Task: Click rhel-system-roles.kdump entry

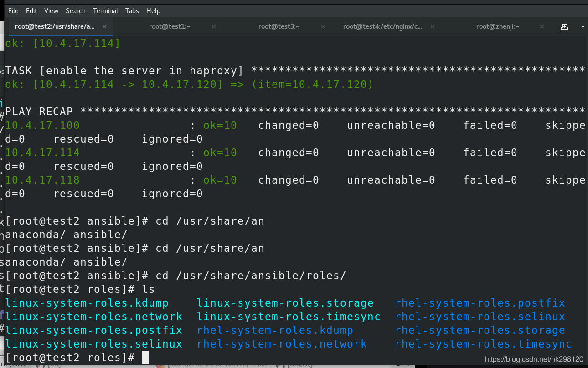Action: pos(275,330)
